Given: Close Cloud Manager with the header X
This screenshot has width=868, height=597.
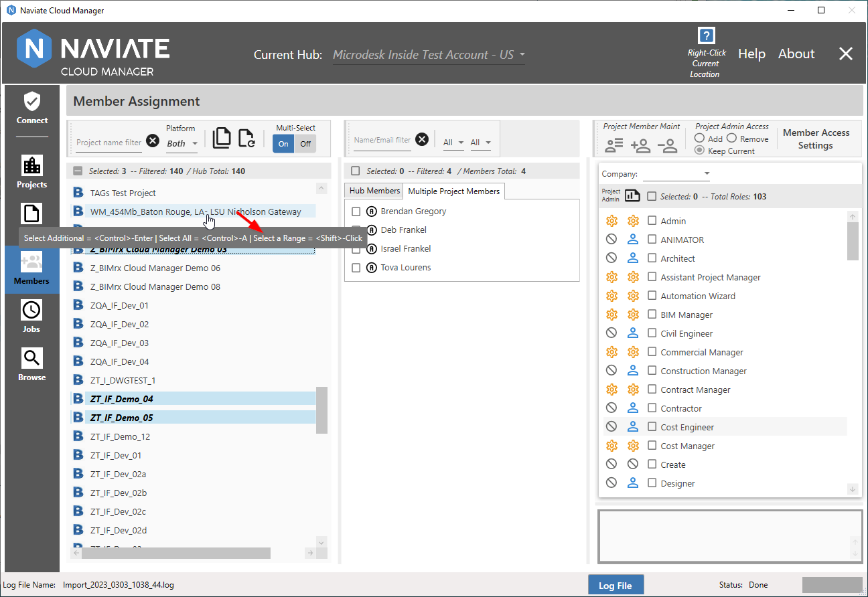Looking at the screenshot, I should click(846, 54).
